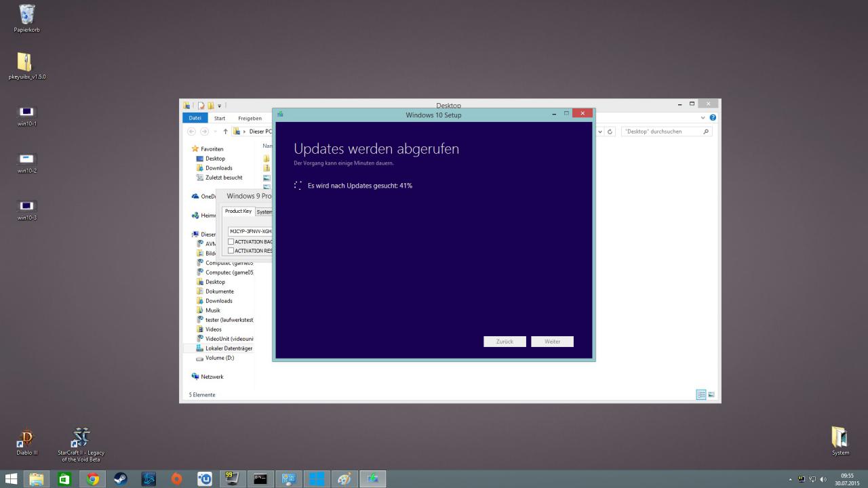
Task: Open Origin from the taskbar
Action: (x=176, y=479)
